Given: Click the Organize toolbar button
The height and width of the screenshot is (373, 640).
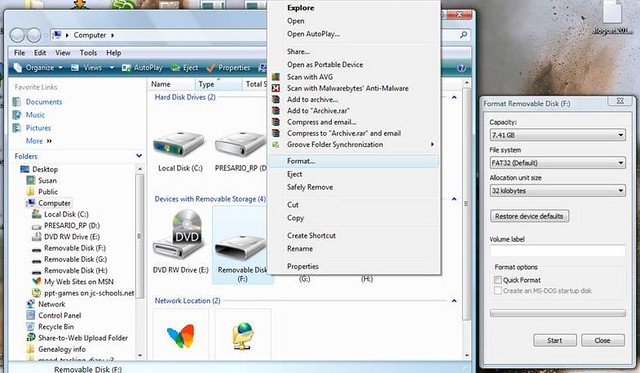Looking at the screenshot, I should coord(38,68).
